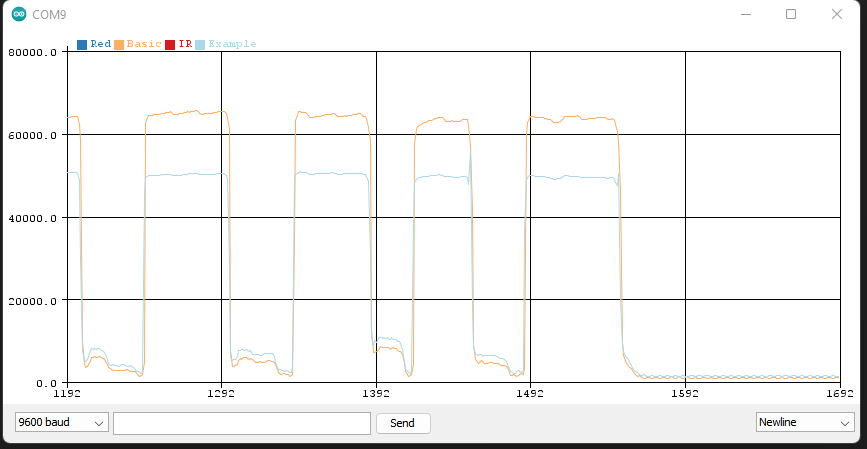The image size is (867, 449).
Task: Click the orange Basic legend swatch
Action: point(119,44)
